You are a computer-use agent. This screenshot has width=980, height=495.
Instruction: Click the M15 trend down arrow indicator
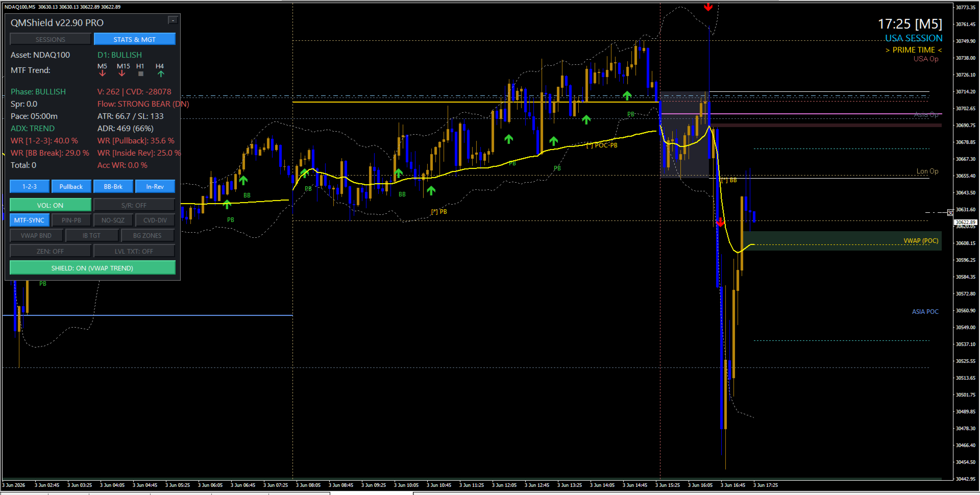(x=122, y=73)
